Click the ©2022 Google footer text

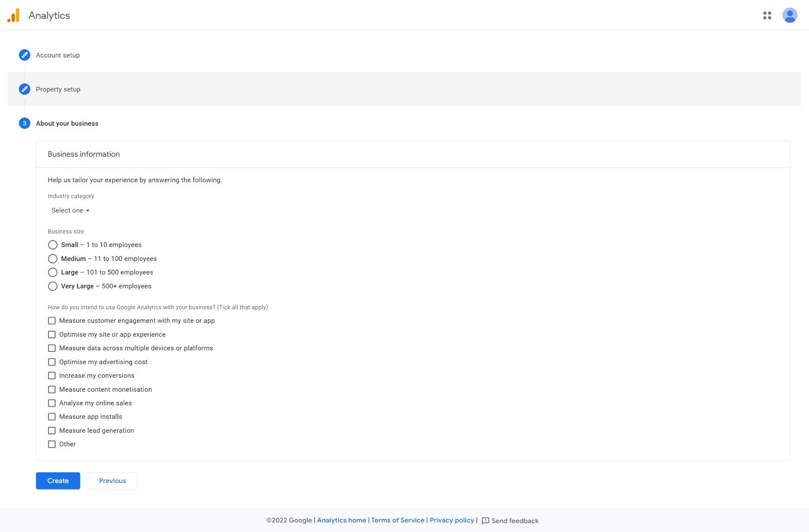click(289, 520)
